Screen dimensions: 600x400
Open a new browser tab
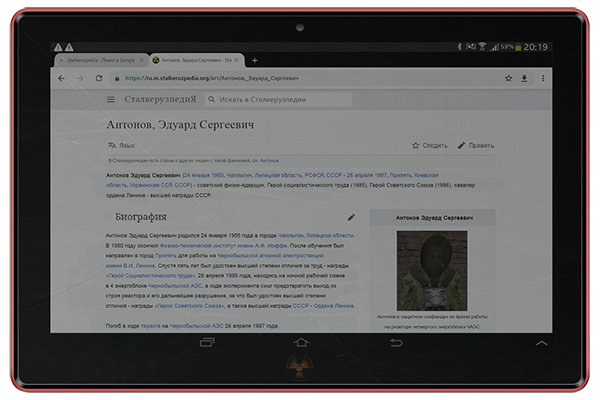[x=254, y=61]
